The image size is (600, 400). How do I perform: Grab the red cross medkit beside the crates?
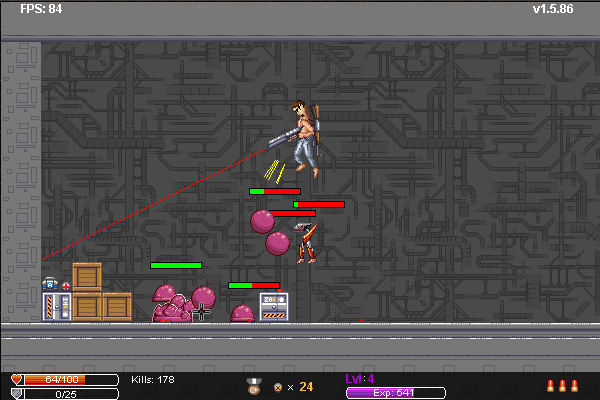click(66, 286)
